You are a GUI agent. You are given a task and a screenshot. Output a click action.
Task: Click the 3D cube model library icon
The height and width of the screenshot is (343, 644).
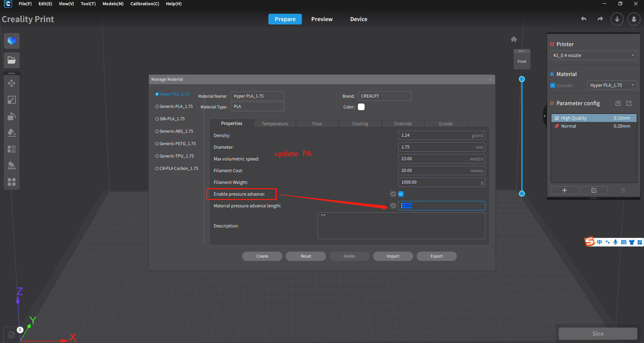(12, 41)
